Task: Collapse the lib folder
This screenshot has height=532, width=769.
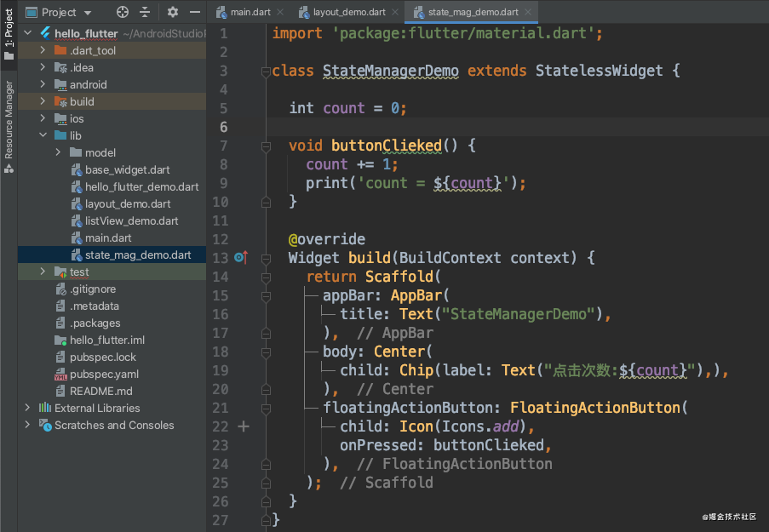Action: point(43,135)
